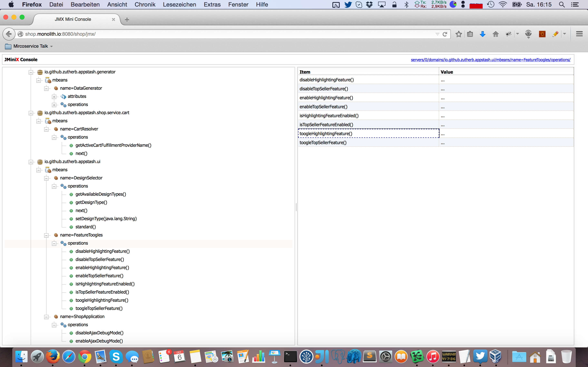Expand attributes under name=DataGenerator
Image resolution: width=588 pixels, height=367 pixels.
tap(54, 97)
